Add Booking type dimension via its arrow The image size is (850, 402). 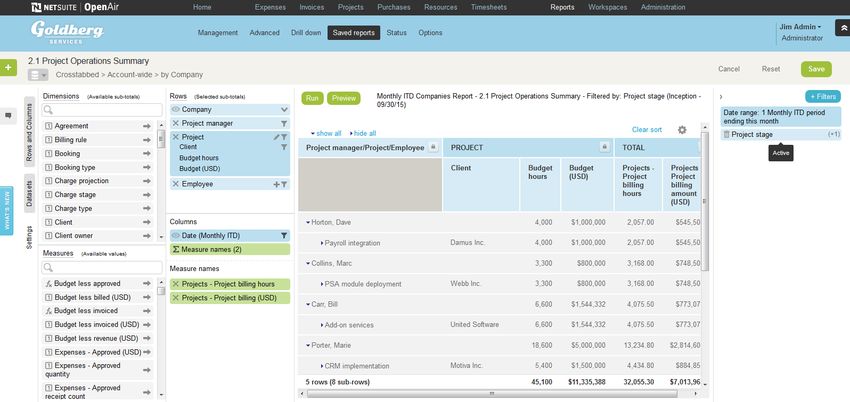click(x=146, y=167)
